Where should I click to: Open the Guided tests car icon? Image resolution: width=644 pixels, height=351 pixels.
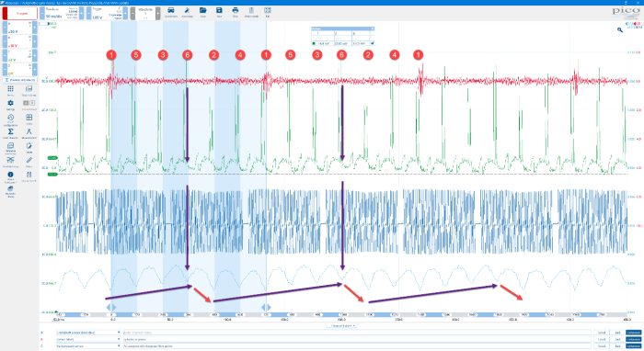tap(171, 12)
